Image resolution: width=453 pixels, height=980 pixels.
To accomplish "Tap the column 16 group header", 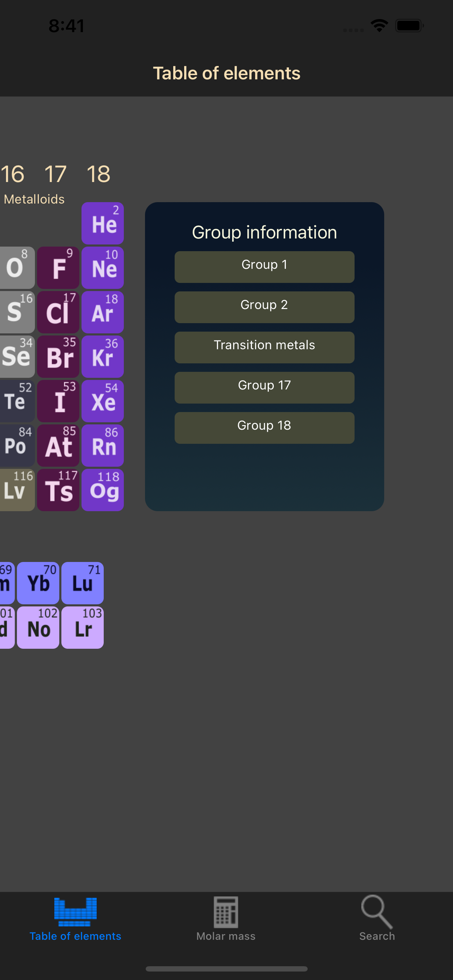I will coord(13,174).
